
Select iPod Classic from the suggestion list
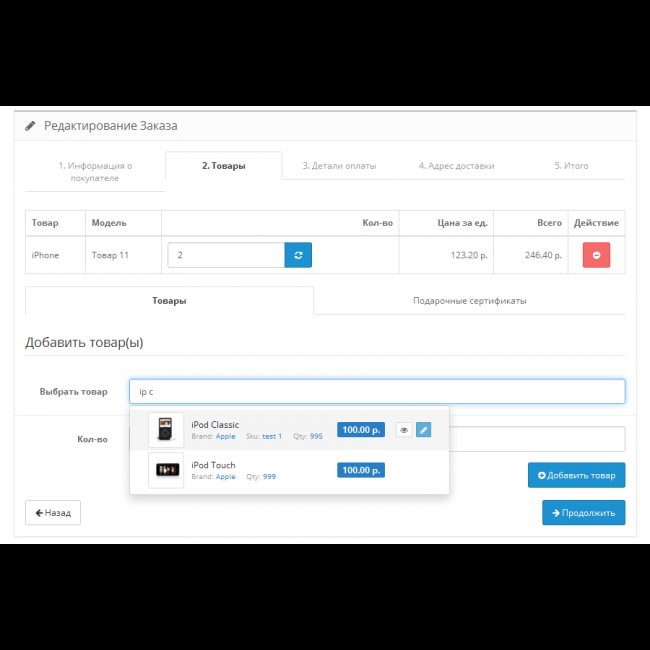(215, 425)
